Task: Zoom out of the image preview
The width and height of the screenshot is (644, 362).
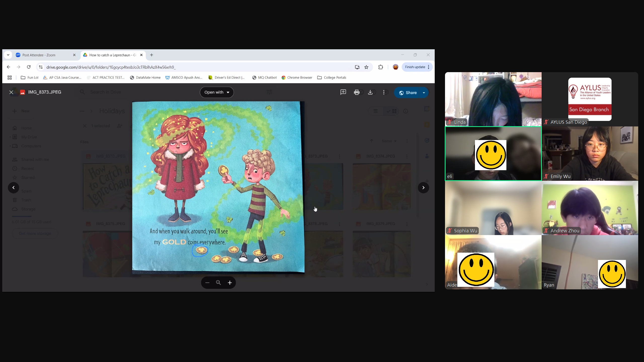Action: (x=207, y=283)
